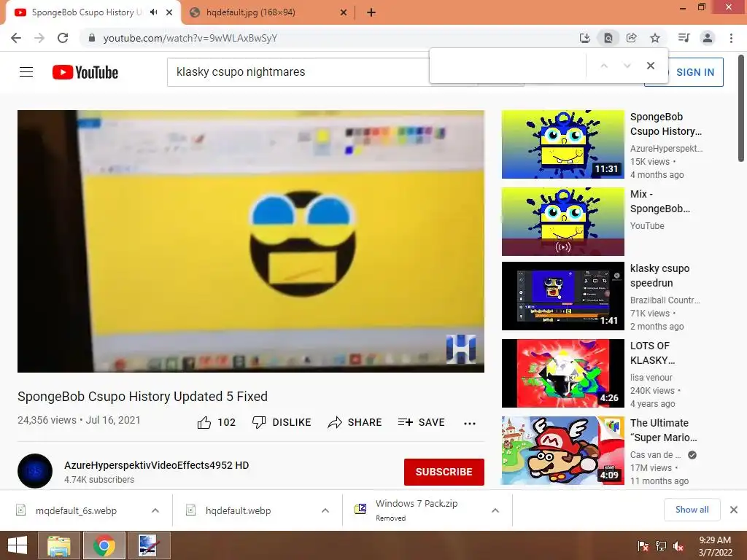Save the video to a playlist
Viewport: 747px width, 560px height.
[422, 422]
